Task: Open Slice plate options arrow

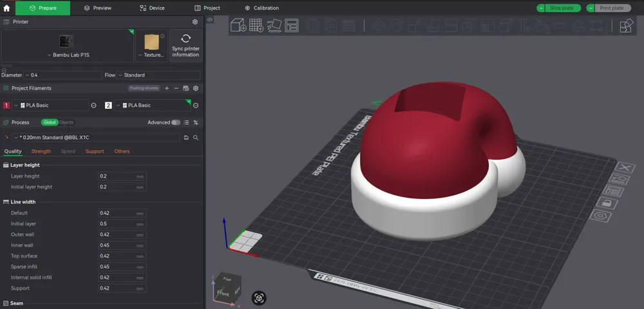Action: click(541, 8)
